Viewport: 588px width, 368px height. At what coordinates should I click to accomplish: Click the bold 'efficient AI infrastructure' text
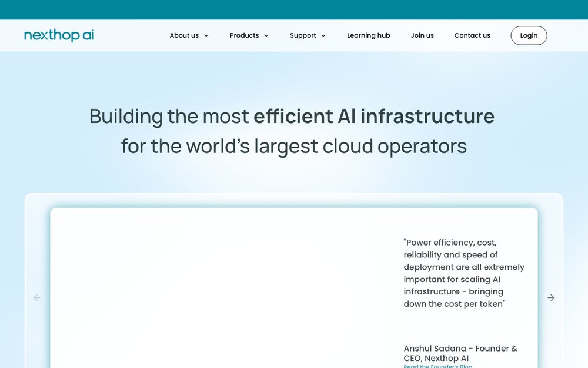[x=373, y=117]
